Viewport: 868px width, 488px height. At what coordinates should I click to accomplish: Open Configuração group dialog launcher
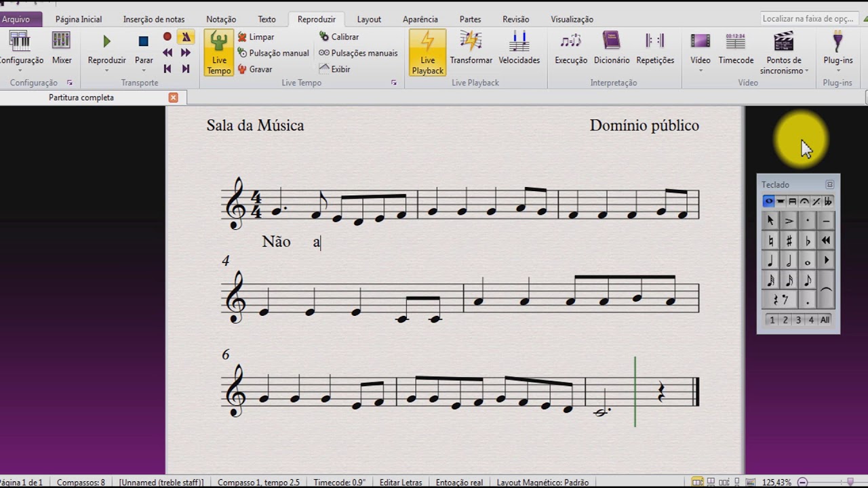pos(69,83)
